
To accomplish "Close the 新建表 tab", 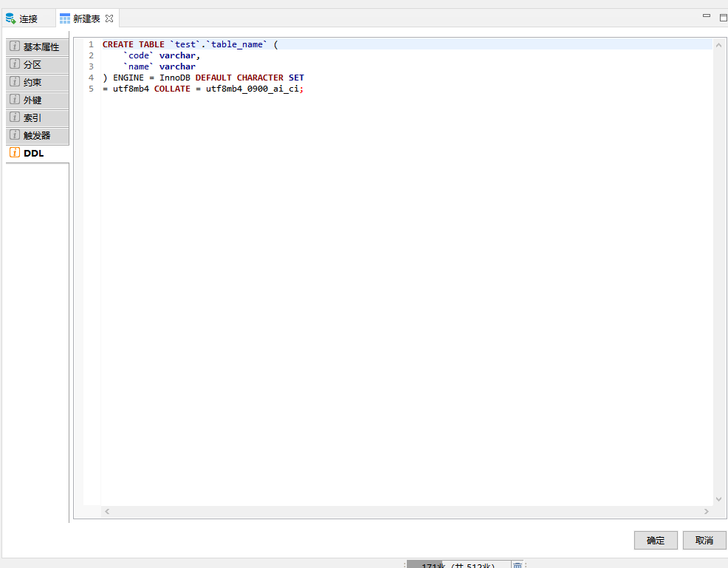I will click(x=109, y=18).
